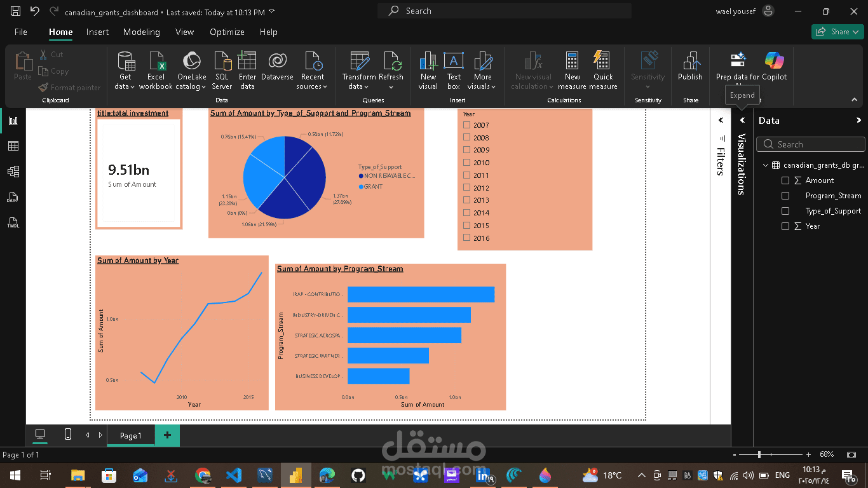Fit report page to window
The image size is (868, 488).
point(851,455)
